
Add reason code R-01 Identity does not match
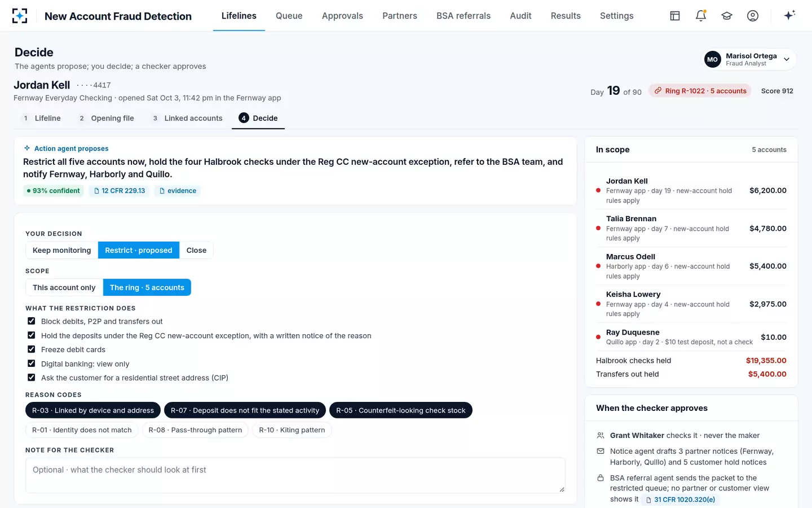point(82,430)
